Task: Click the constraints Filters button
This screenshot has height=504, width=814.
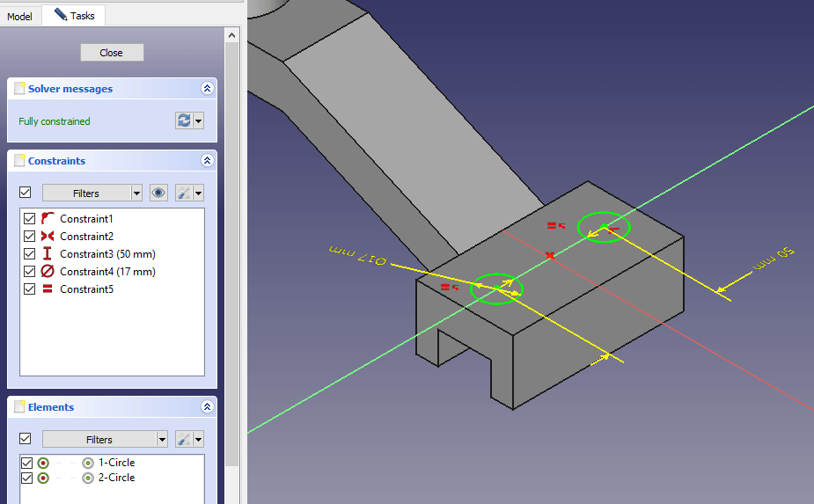Action: [86, 194]
